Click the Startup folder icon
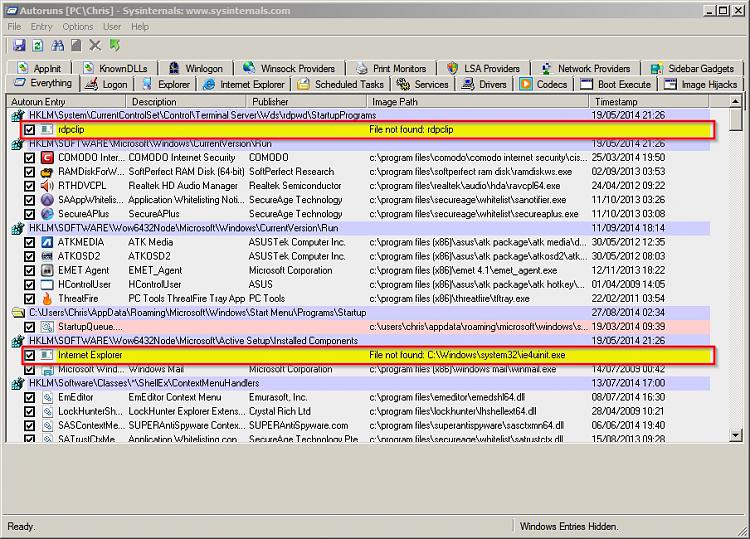 click(18, 313)
